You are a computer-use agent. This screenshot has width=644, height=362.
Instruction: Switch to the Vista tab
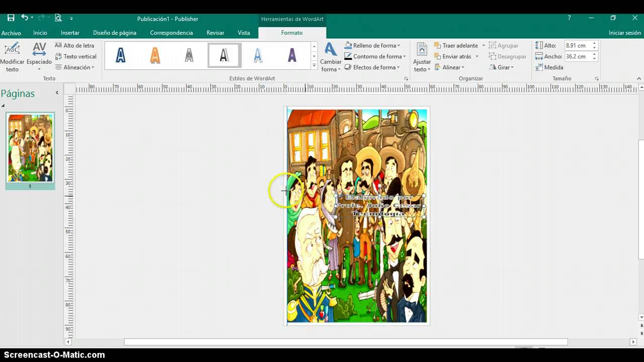244,33
